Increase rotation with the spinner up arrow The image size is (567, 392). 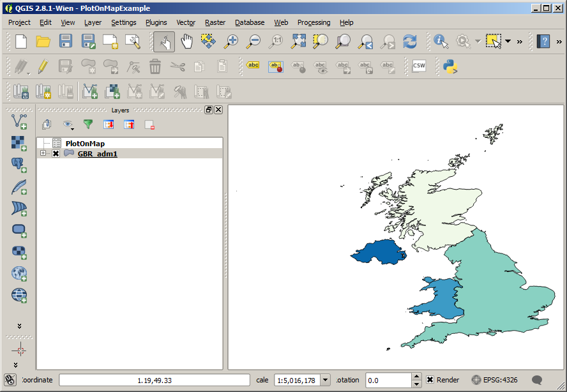pyautogui.click(x=418, y=376)
